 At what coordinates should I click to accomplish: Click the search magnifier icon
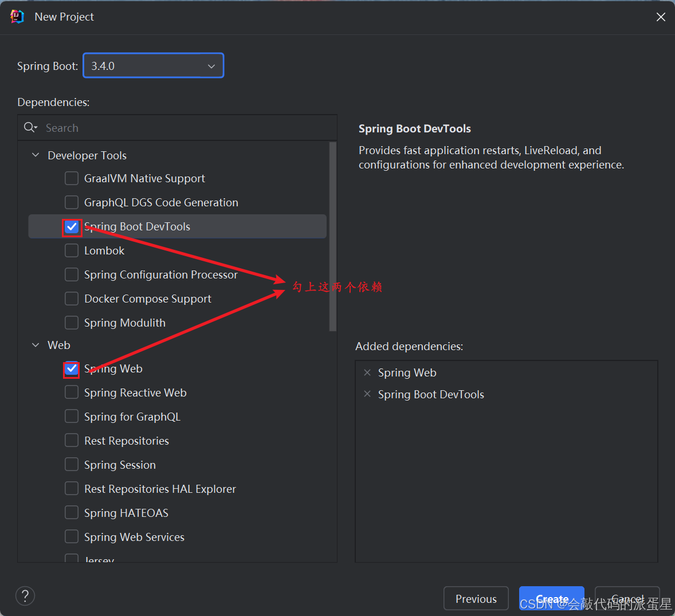30,127
